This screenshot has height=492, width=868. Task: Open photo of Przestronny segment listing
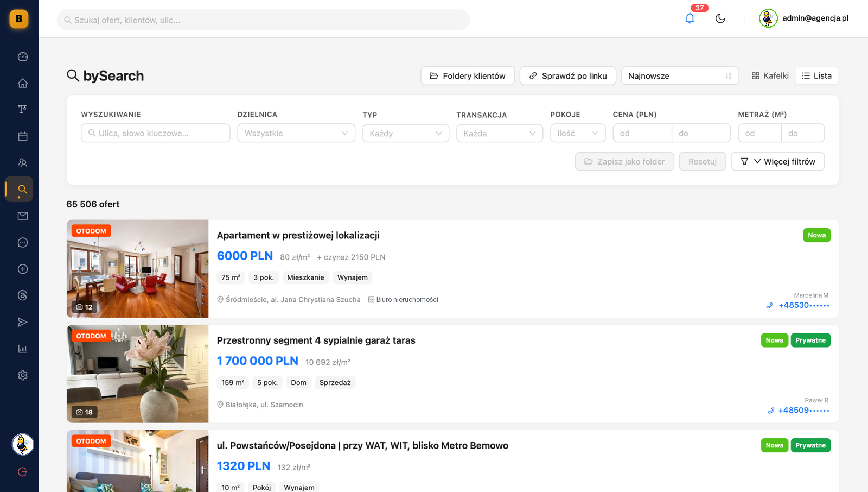pos(138,374)
